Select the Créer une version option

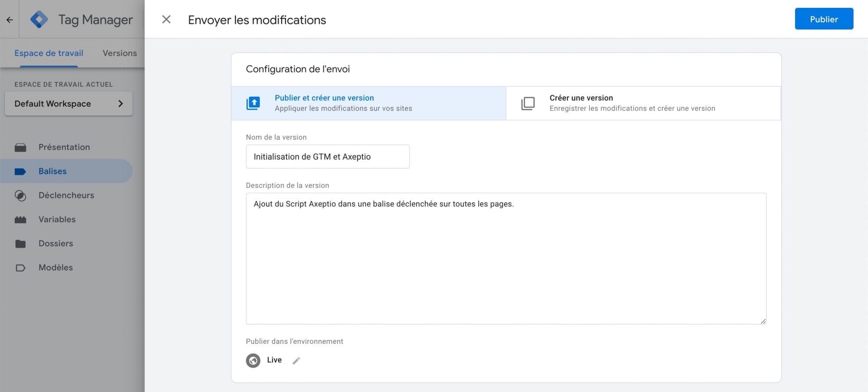(643, 103)
